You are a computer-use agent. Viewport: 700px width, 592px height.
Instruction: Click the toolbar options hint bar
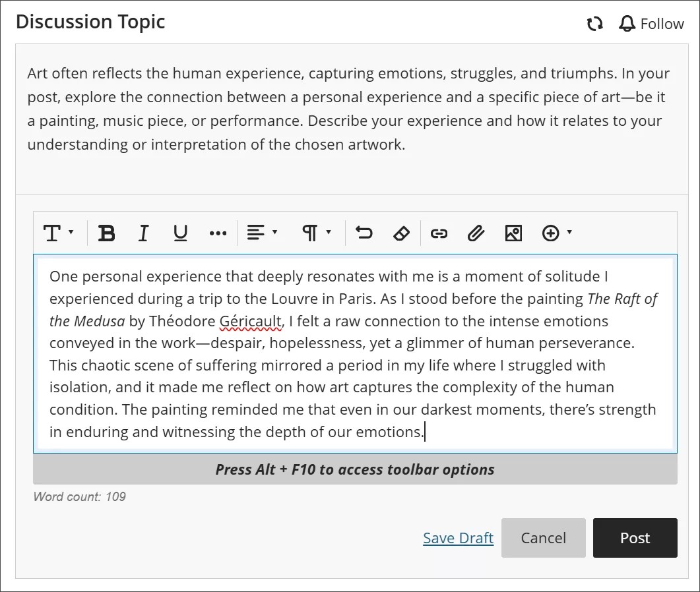pos(354,469)
